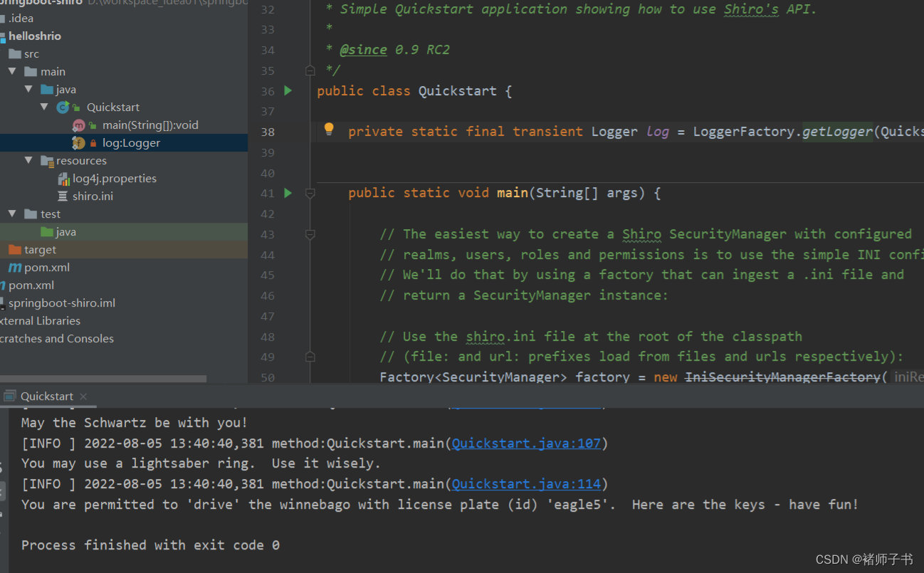
Task: Click the orange target folder icon
Action: 15,249
